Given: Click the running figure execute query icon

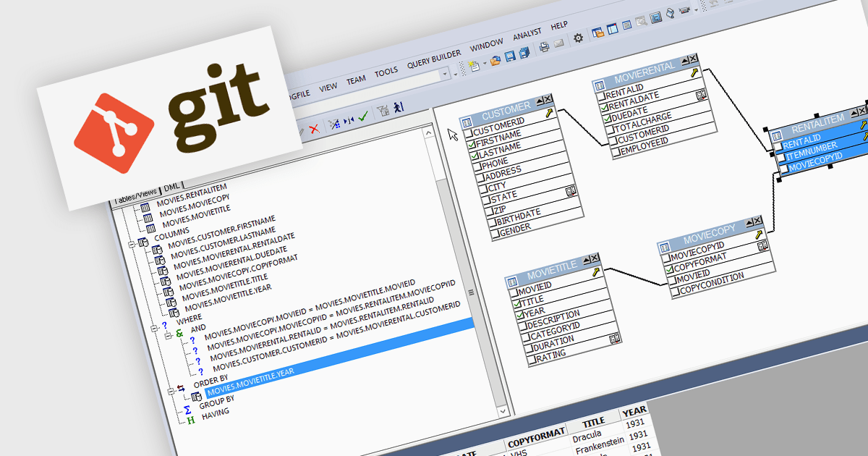Looking at the screenshot, I should (x=399, y=107).
